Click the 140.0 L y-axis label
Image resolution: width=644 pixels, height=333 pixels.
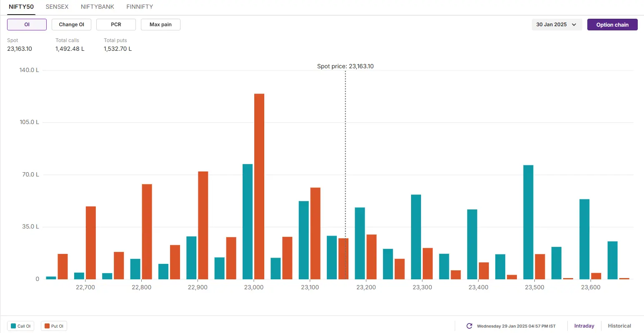[x=29, y=70]
